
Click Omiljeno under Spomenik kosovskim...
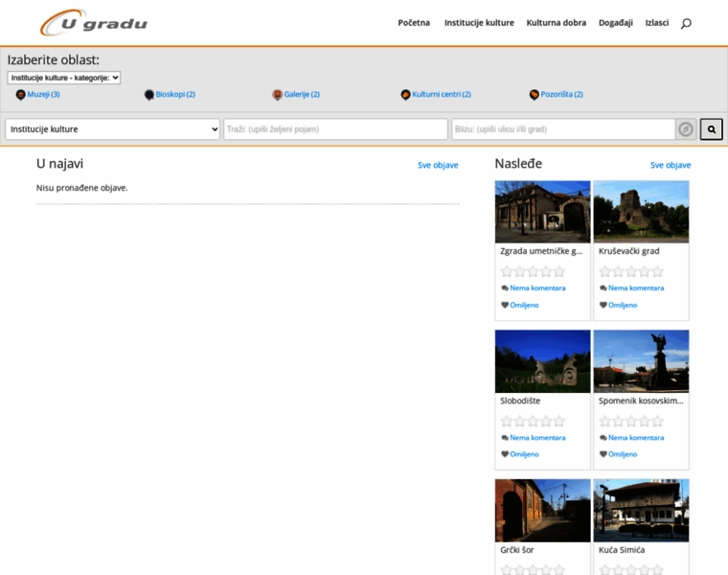(623, 454)
